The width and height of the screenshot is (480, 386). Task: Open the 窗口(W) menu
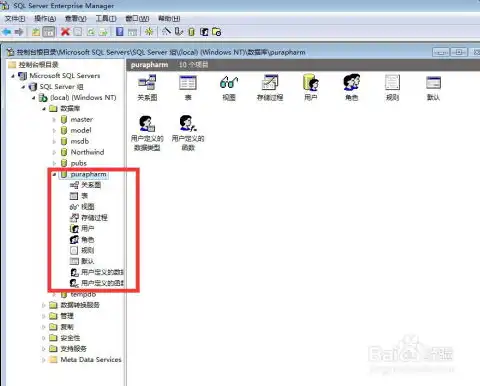pos(137,19)
